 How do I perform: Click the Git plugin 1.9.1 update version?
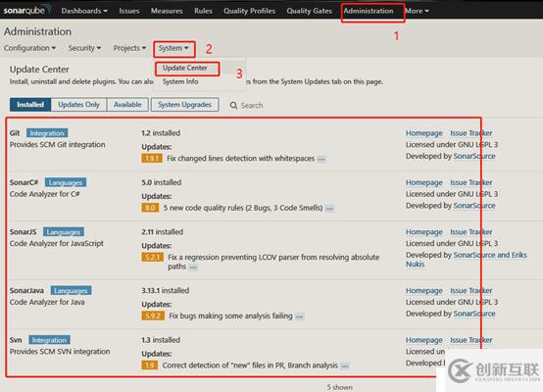tap(152, 158)
